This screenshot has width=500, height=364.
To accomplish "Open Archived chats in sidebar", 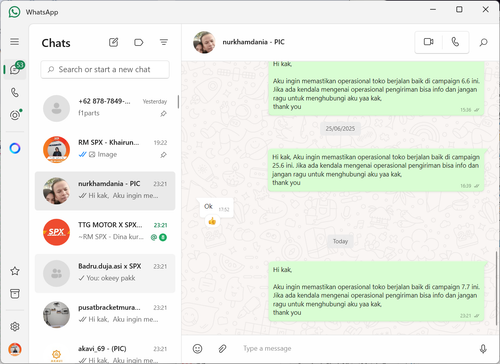I will point(15,294).
